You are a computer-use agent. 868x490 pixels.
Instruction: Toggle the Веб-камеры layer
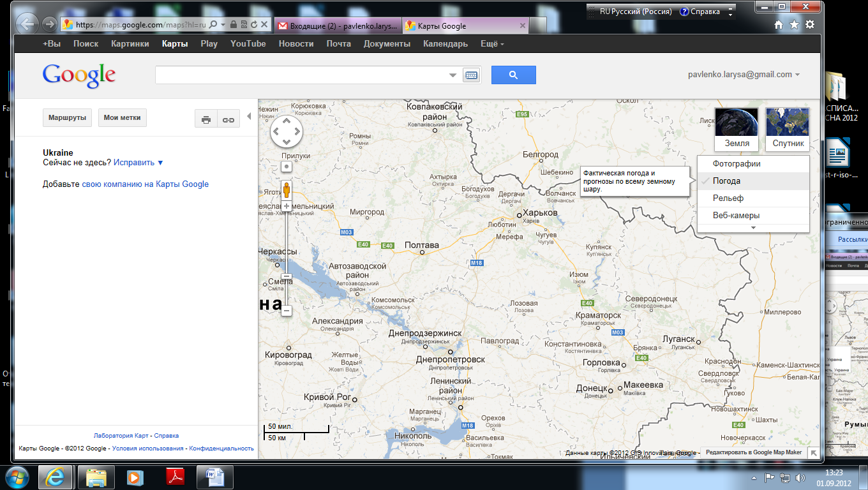click(753, 216)
